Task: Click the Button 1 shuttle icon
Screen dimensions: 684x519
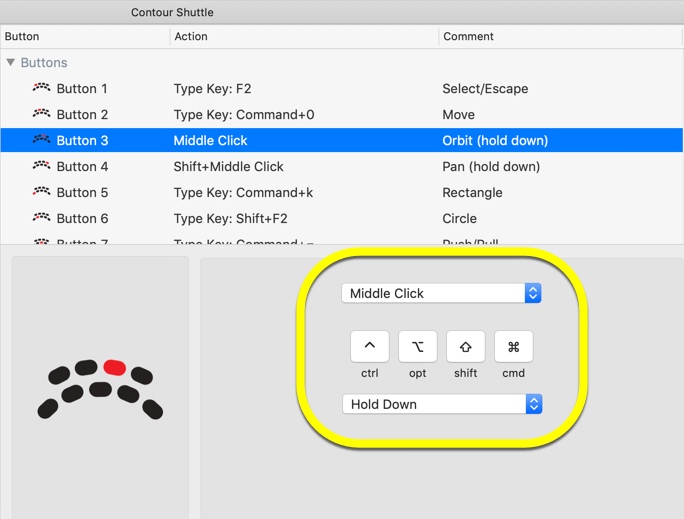Action: point(41,87)
